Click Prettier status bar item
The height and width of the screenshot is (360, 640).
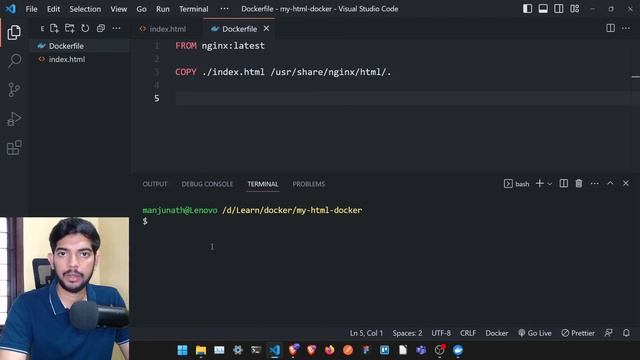pyautogui.click(x=578, y=333)
